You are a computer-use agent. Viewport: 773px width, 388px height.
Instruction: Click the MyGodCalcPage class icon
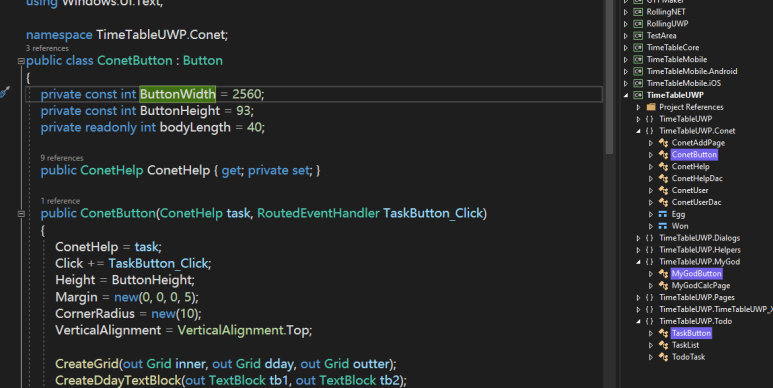tap(663, 285)
